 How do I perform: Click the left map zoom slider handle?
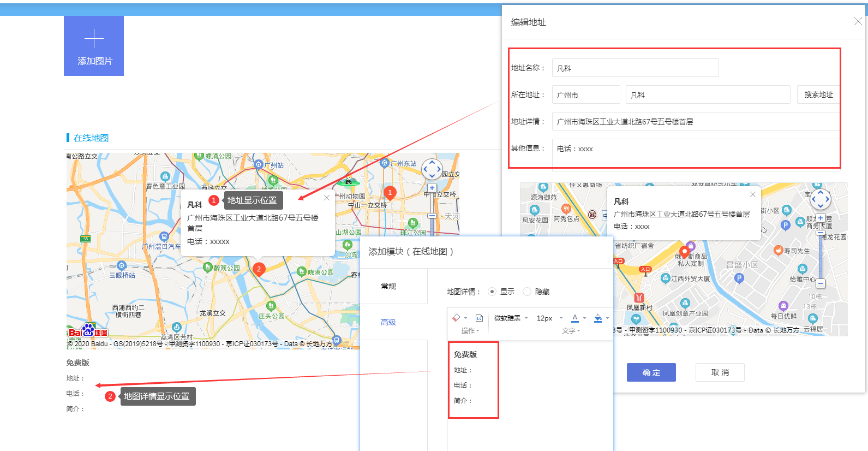432,216
